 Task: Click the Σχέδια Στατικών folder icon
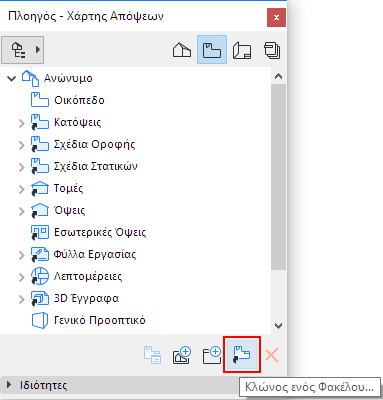pyautogui.click(x=40, y=166)
